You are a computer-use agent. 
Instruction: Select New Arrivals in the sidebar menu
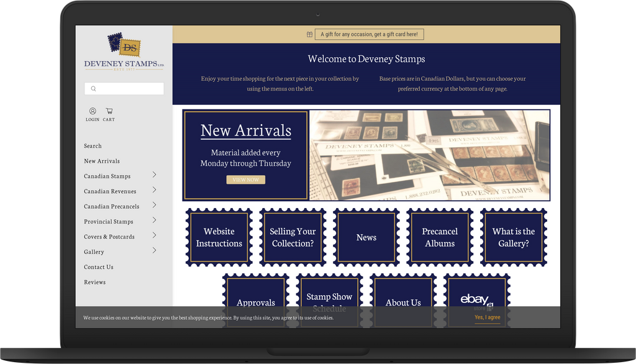click(102, 162)
